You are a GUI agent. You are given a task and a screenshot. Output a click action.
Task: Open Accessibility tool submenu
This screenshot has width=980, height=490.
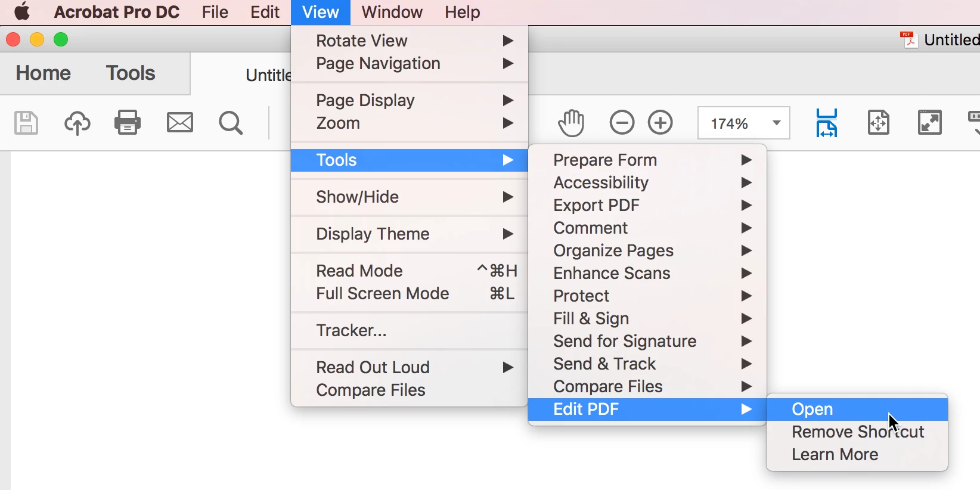pos(647,182)
